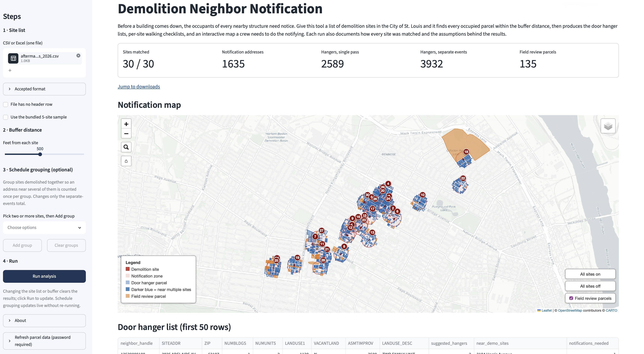Open the Choose options site dropdown

click(44, 227)
